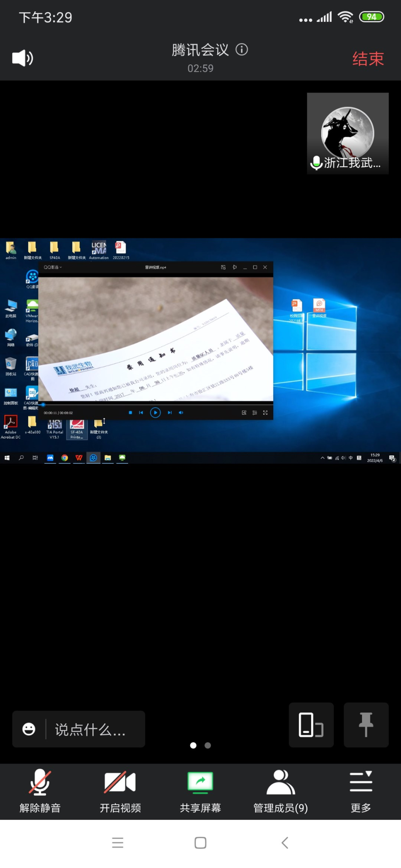Open the QQ影音 dropdown menu in player
401x868 pixels.
point(53,267)
